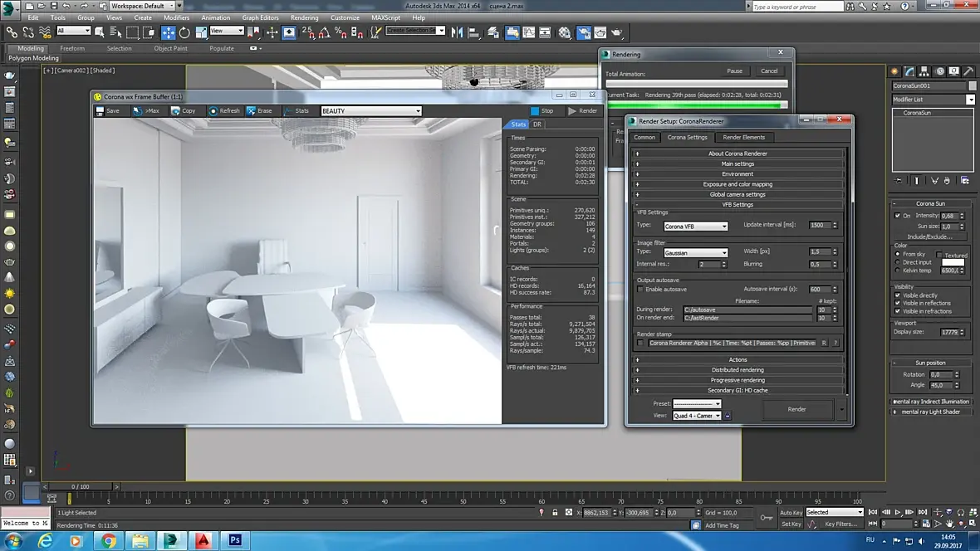
Task: Uncheck Visible in reflections for Corona Sun
Action: point(898,304)
